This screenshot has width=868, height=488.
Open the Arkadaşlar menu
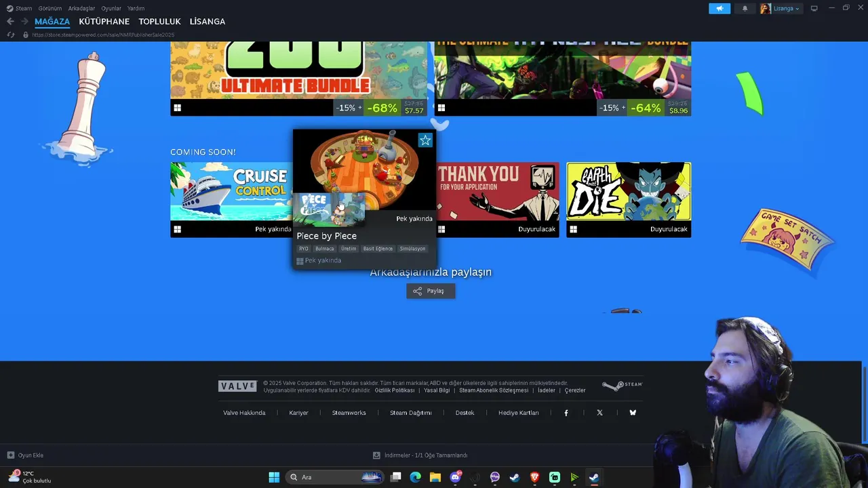pos(81,8)
